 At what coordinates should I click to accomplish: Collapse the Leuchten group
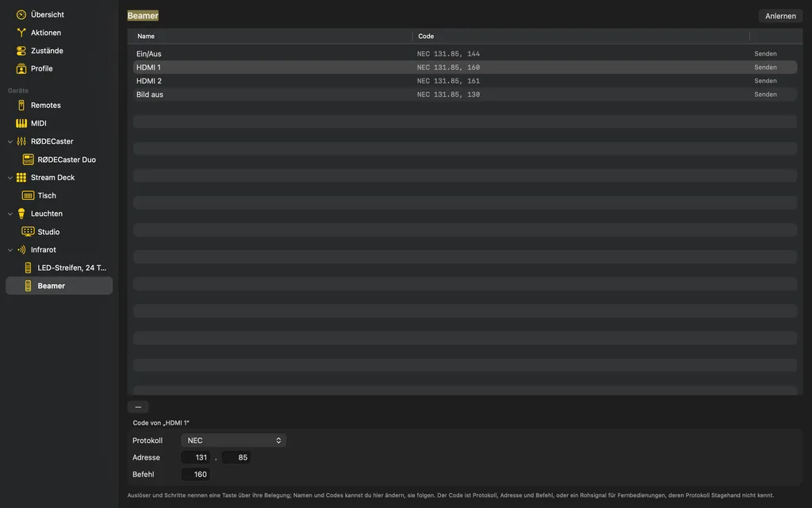[x=10, y=214]
